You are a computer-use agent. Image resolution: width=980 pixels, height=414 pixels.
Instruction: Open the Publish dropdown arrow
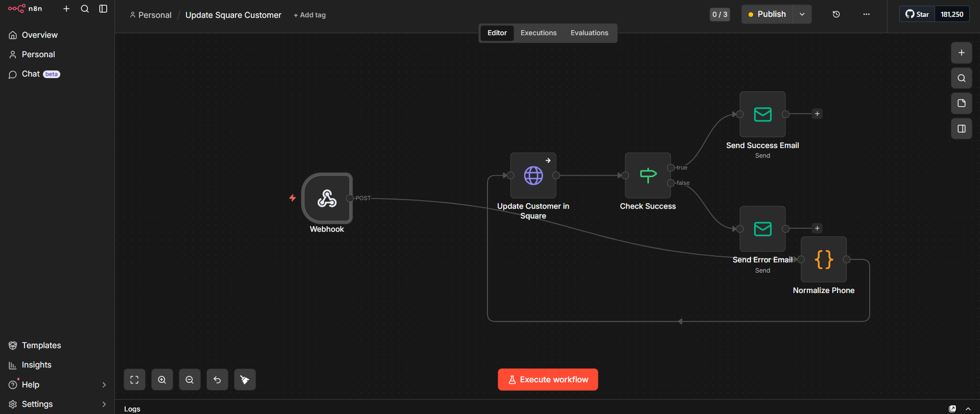tap(802, 14)
